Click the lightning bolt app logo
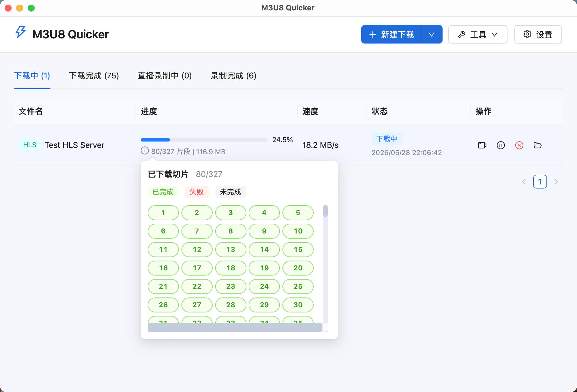The image size is (577, 392). [21, 32]
